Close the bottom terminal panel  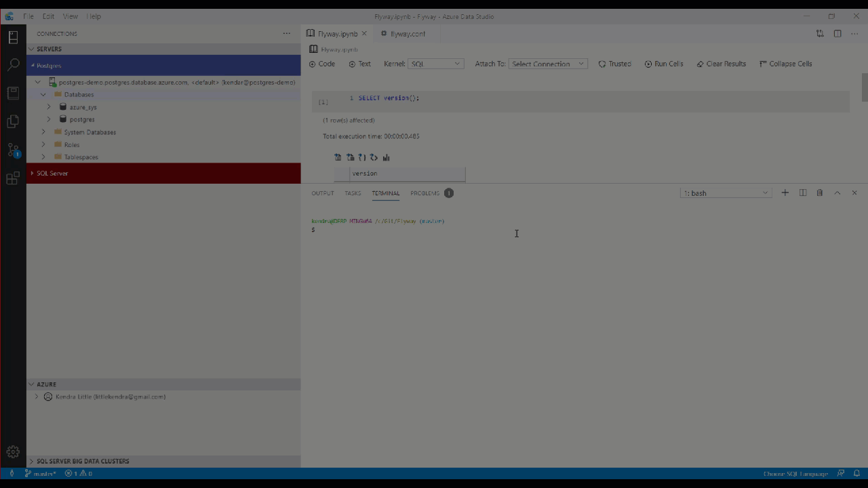pos(854,193)
